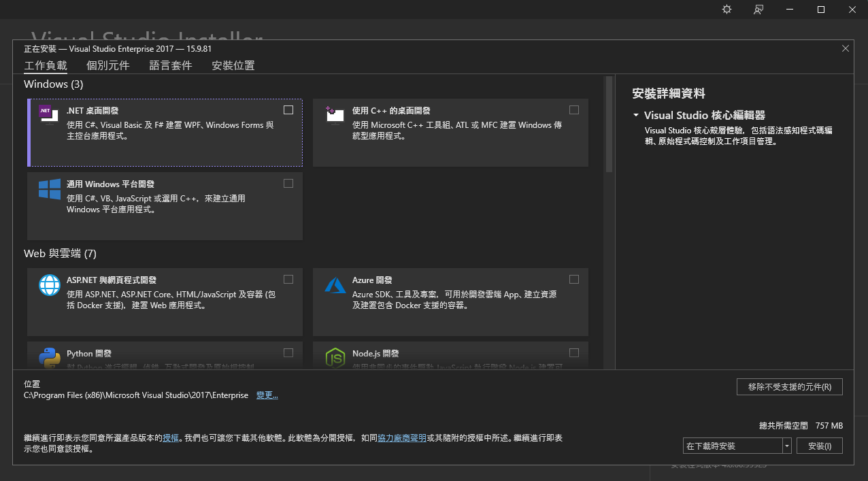This screenshot has width=868, height=481.
Task: Click the Node.js development icon
Action: click(x=335, y=358)
